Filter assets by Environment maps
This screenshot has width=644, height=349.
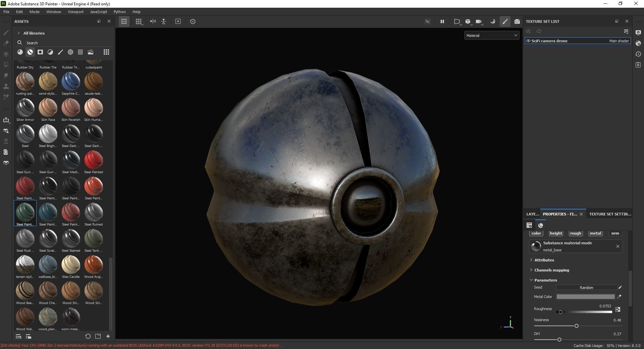point(91,52)
